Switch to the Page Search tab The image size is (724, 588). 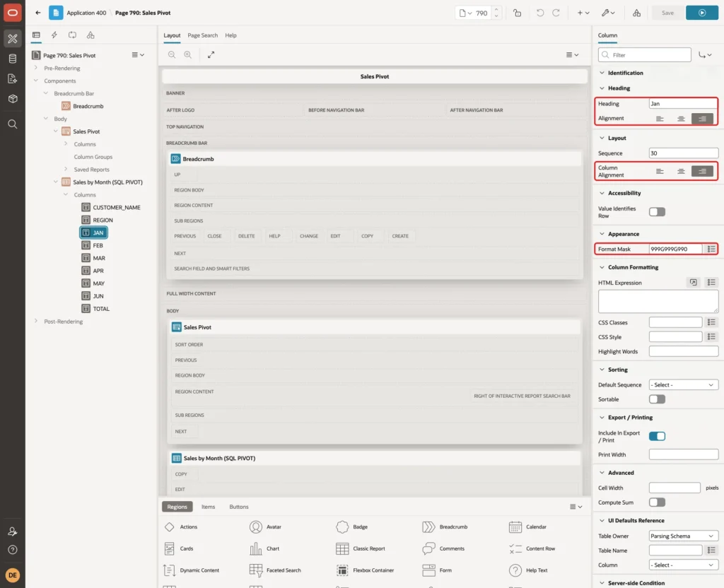[202, 35]
